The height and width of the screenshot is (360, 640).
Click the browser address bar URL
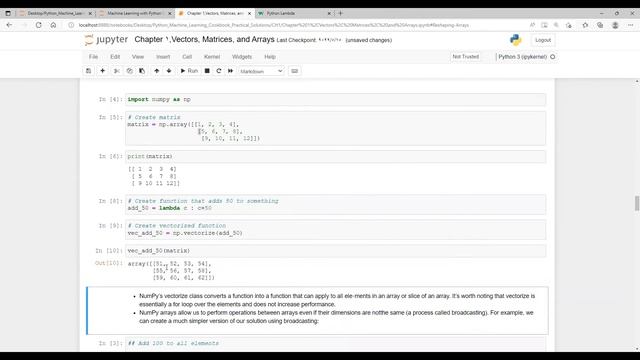click(273, 25)
